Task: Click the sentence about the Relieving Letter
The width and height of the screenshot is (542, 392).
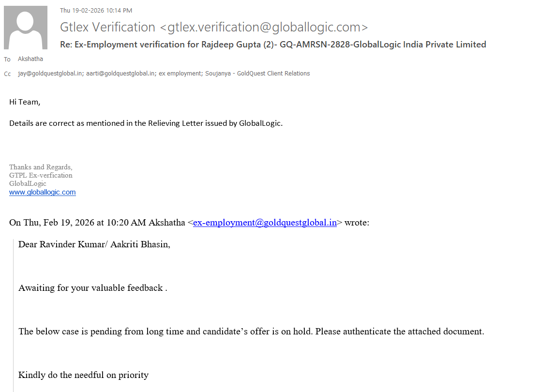Action: 146,123
